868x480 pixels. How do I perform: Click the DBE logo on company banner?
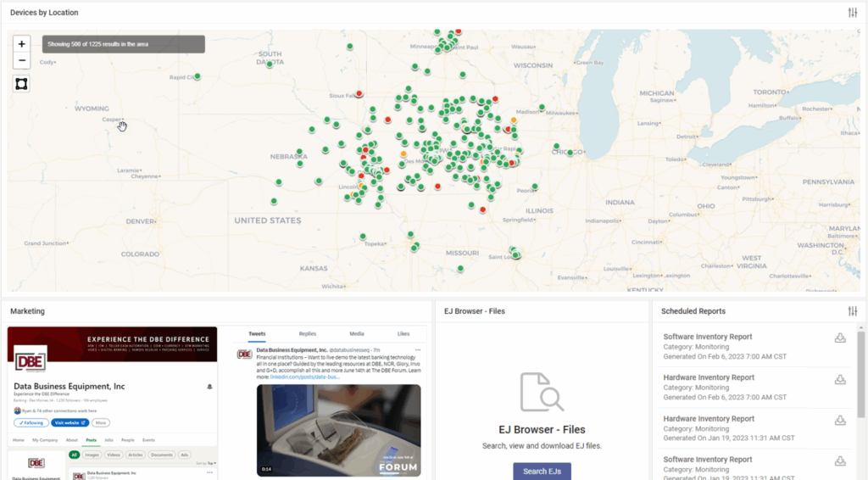[31, 361]
